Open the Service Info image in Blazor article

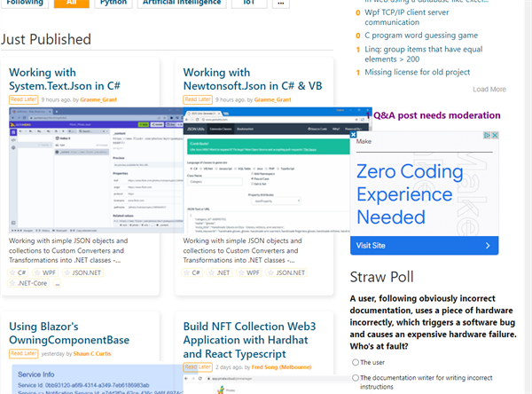point(98,380)
